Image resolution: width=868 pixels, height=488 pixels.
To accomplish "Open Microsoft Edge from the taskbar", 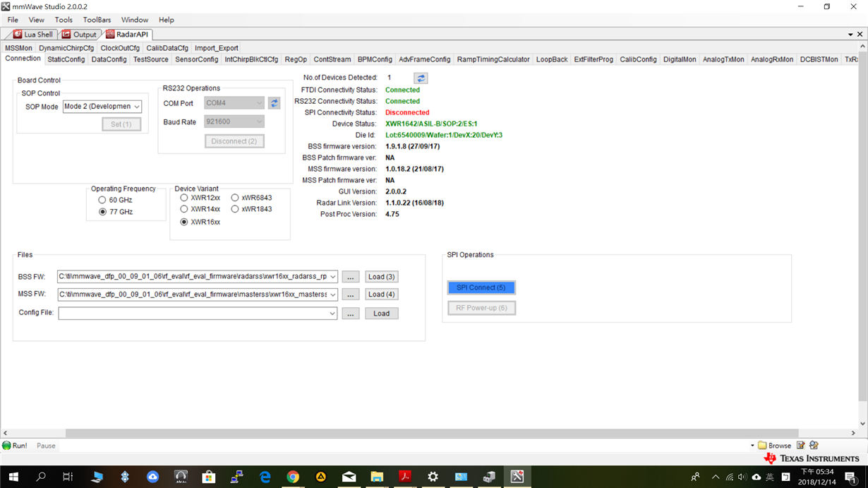I will point(265,477).
